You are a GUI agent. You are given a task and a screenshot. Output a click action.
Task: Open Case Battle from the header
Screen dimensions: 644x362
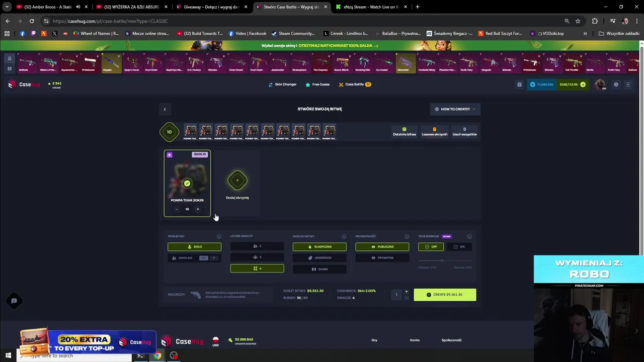[x=355, y=84]
